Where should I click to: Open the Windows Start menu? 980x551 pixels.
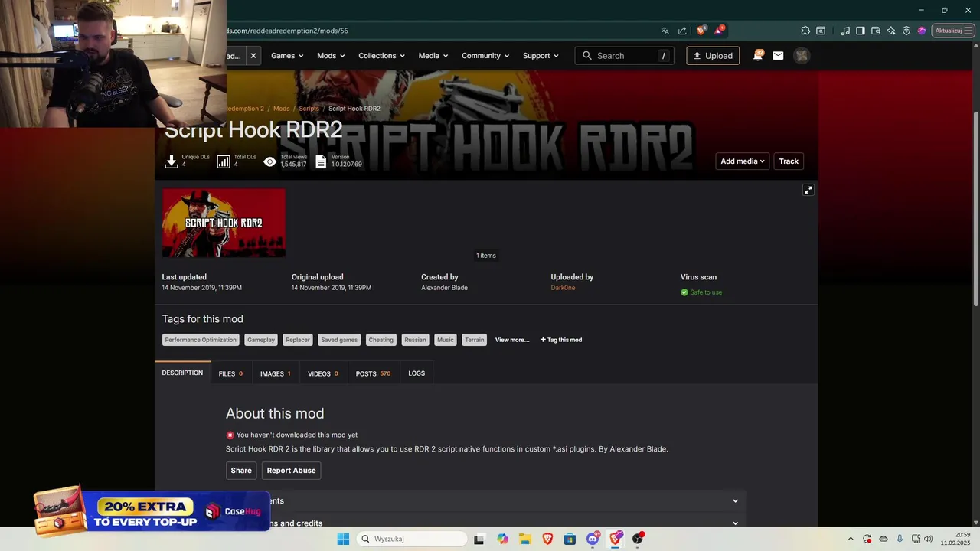click(x=343, y=539)
